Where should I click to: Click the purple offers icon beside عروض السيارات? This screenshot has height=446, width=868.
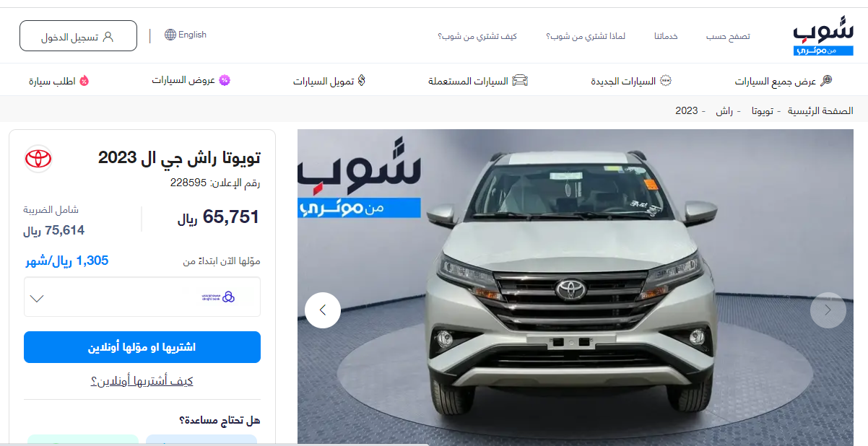(225, 80)
